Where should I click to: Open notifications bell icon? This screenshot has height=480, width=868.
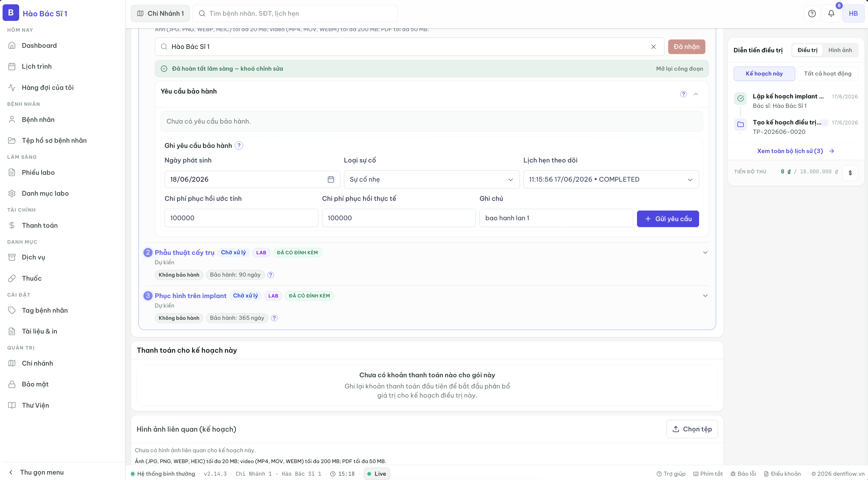831,13
